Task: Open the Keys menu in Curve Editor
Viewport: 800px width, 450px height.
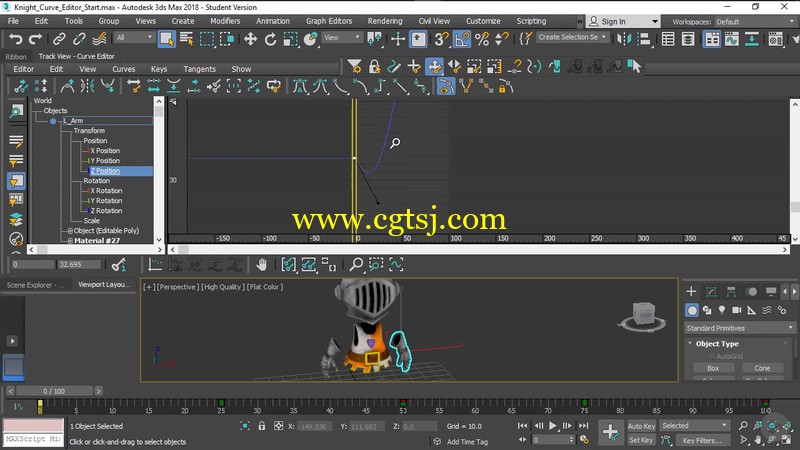Action: coord(159,69)
